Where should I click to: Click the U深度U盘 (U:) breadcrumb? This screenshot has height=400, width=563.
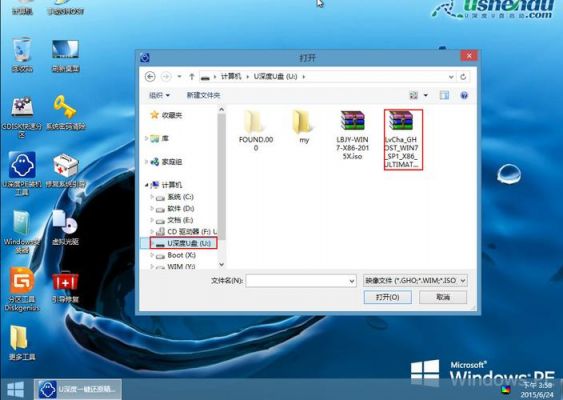275,76
